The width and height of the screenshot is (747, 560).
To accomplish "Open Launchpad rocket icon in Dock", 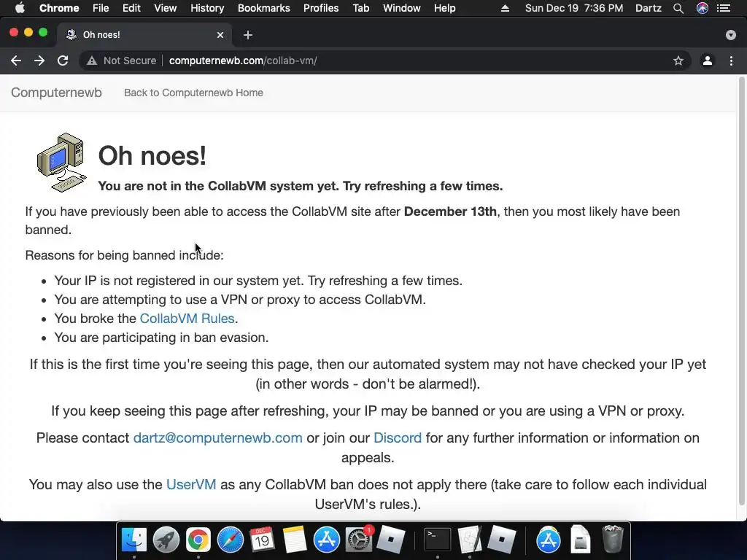I will pyautogui.click(x=166, y=540).
